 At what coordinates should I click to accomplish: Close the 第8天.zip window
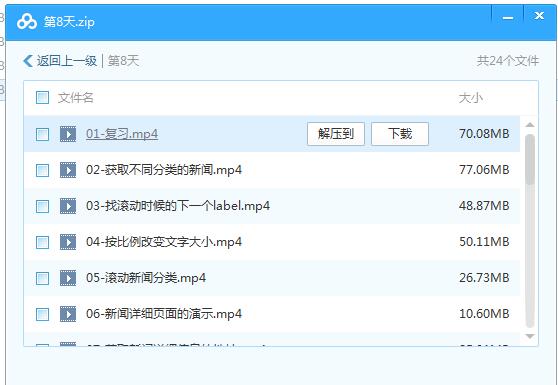click(539, 16)
